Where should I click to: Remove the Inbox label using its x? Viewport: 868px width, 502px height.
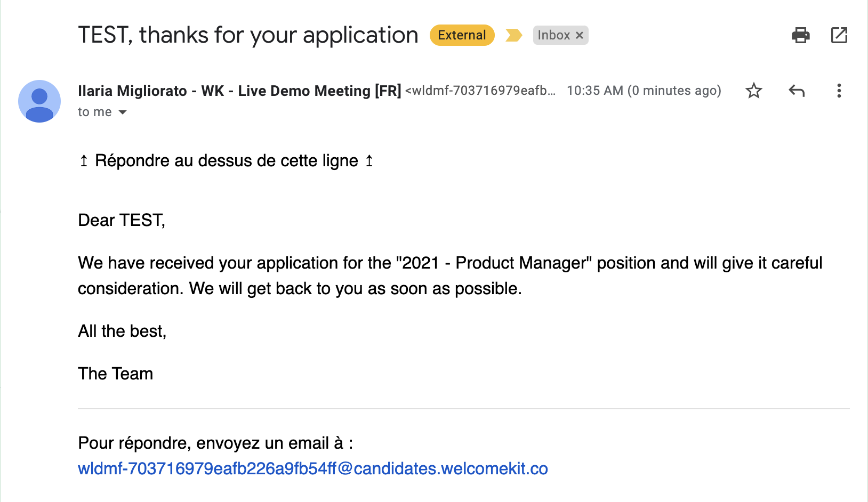pos(580,35)
